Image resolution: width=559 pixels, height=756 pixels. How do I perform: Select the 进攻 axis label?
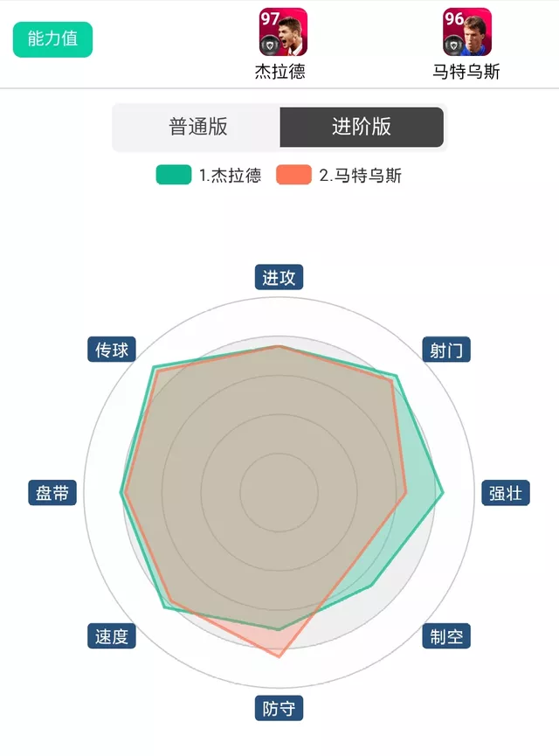click(279, 277)
